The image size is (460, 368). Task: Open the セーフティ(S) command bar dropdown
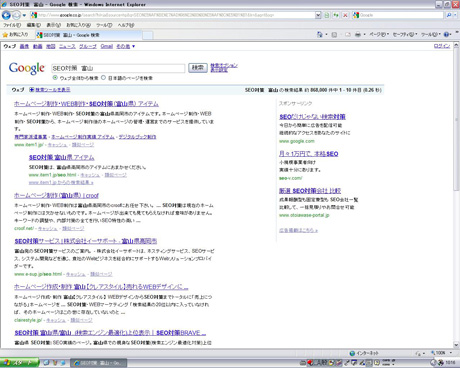tap(405, 34)
